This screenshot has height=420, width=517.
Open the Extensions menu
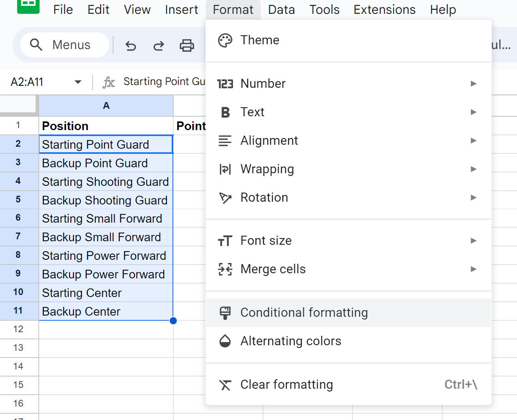tap(384, 9)
